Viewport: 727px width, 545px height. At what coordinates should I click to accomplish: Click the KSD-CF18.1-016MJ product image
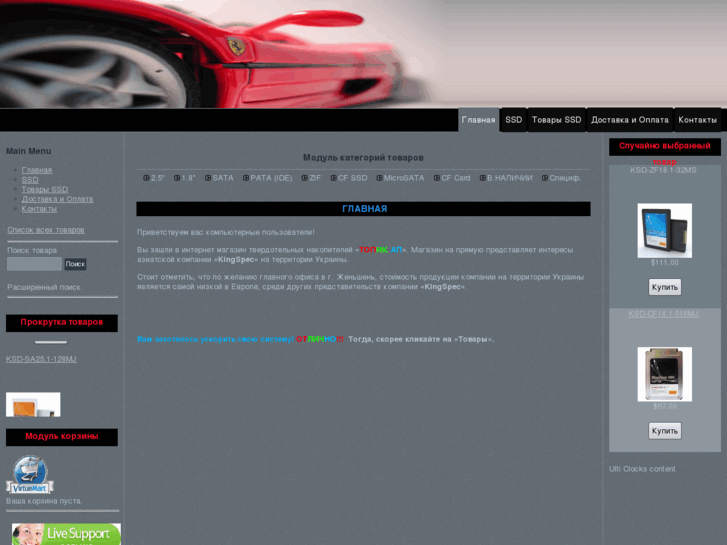tap(664, 374)
